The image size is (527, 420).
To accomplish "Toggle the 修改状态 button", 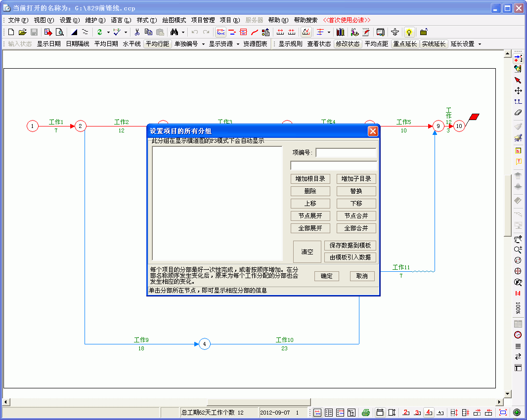I will click(x=348, y=44).
